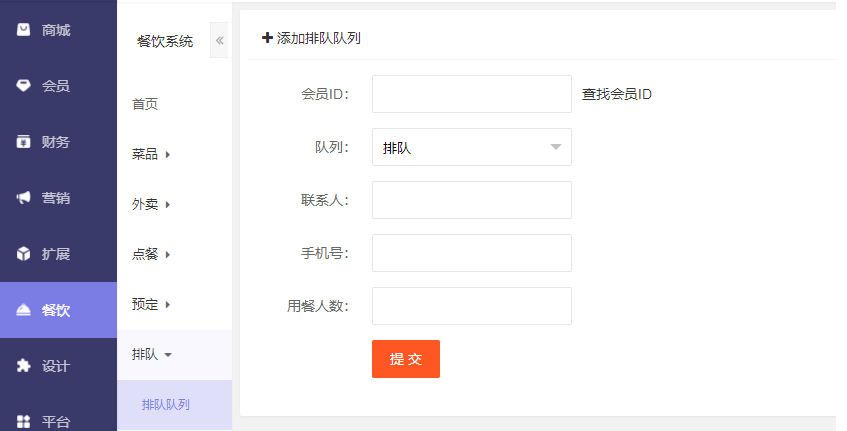This screenshot has width=847, height=431.
Task: Collapse the 餐饮系统 submenu panel
Action: coord(219,40)
